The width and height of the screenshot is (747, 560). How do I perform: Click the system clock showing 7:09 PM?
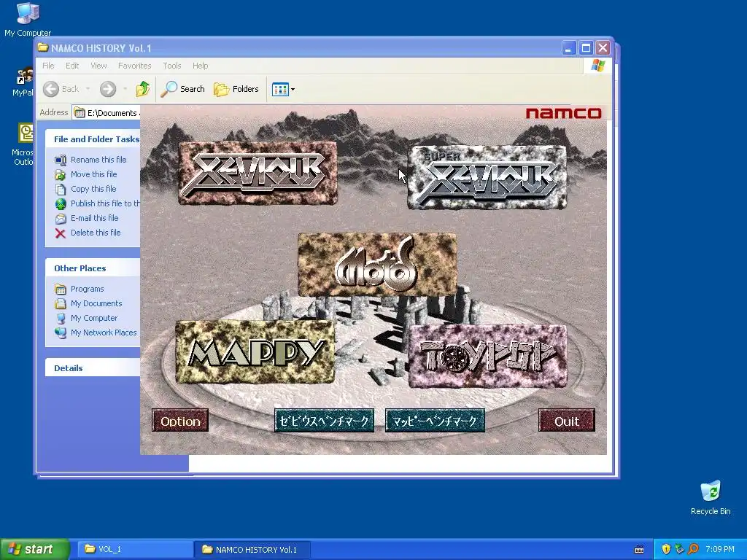pos(720,549)
